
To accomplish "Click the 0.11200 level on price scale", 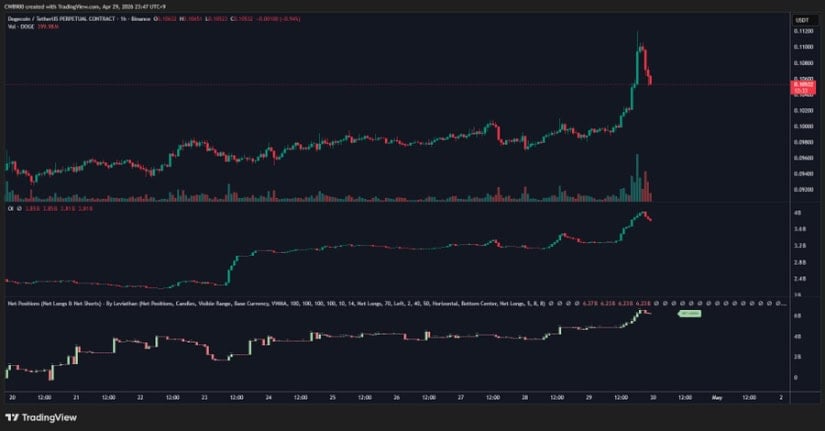I will [x=803, y=32].
